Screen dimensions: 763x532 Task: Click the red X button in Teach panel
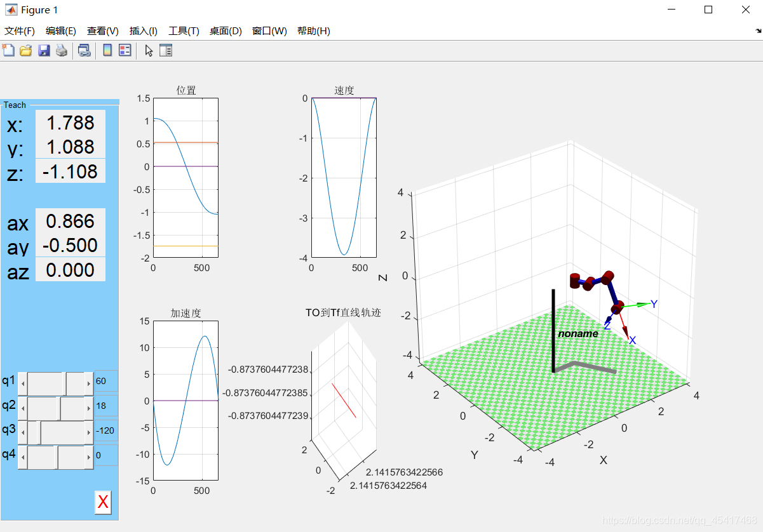(x=103, y=503)
